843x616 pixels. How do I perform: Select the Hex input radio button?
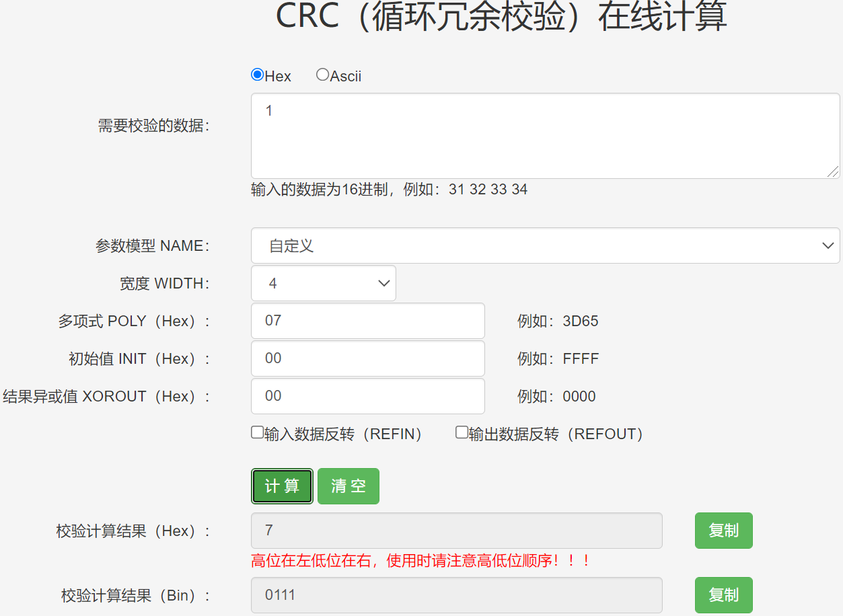(x=257, y=75)
